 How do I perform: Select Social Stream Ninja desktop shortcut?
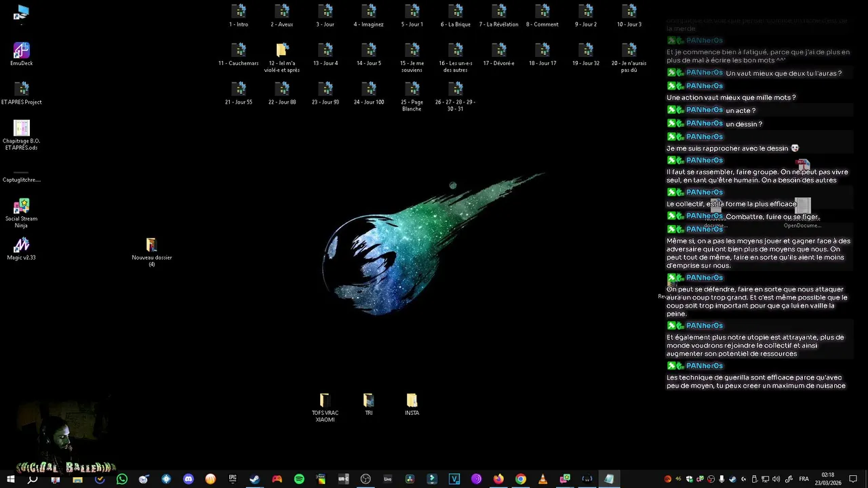tap(22, 213)
